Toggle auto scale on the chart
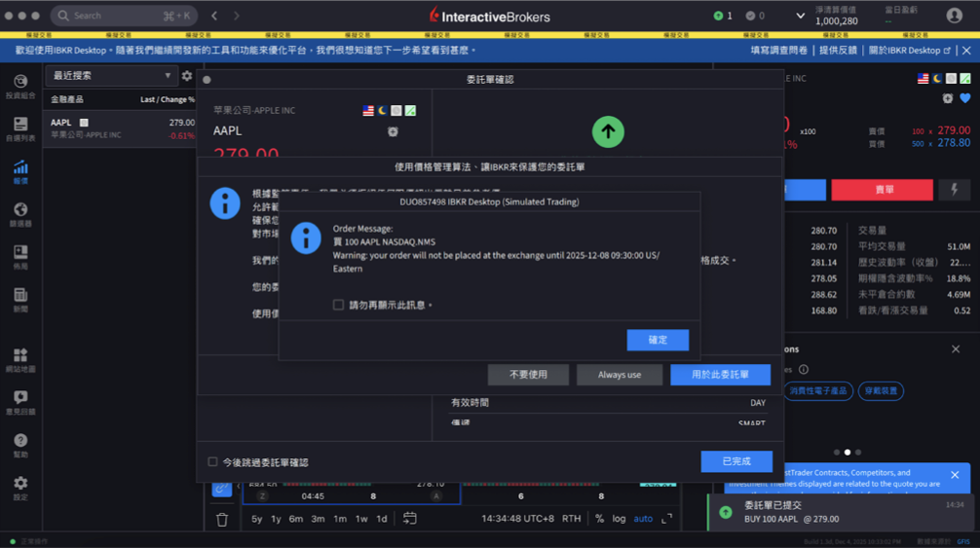The width and height of the screenshot is (980, 548). pos(643,519)
